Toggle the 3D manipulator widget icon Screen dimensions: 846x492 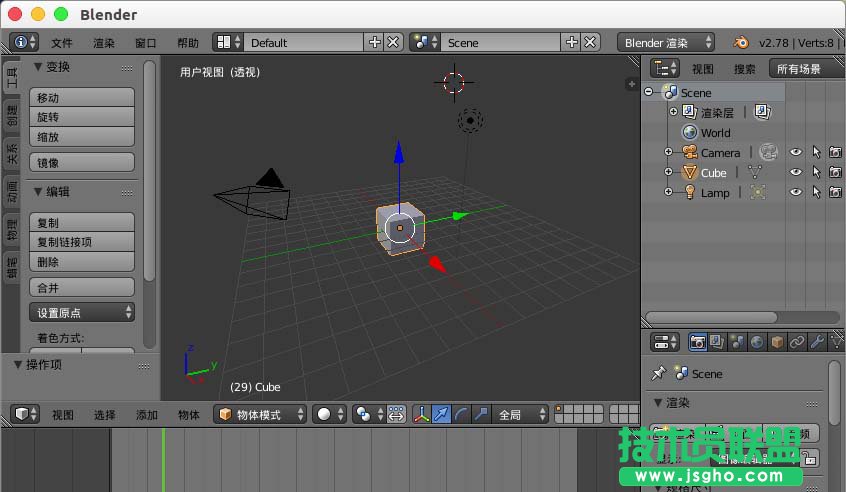coord(422,414)
